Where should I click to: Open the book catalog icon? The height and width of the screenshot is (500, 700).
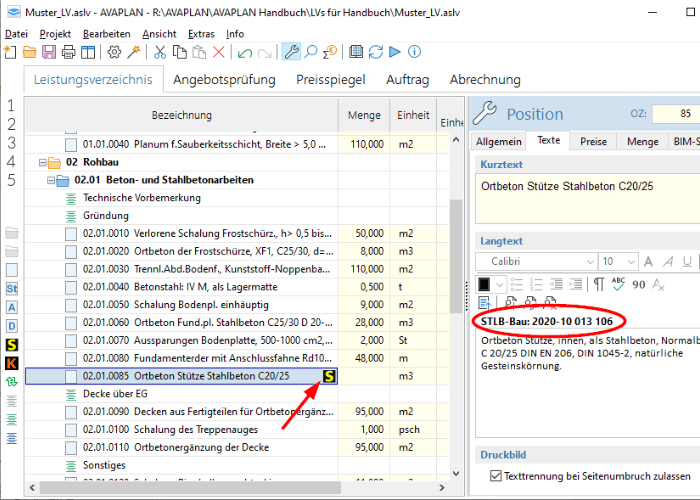[356, 52]
